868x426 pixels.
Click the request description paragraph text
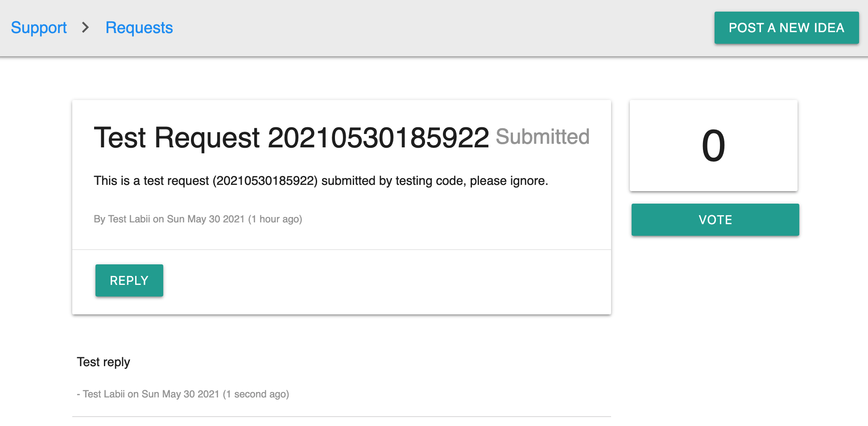[x=321, y=181]
